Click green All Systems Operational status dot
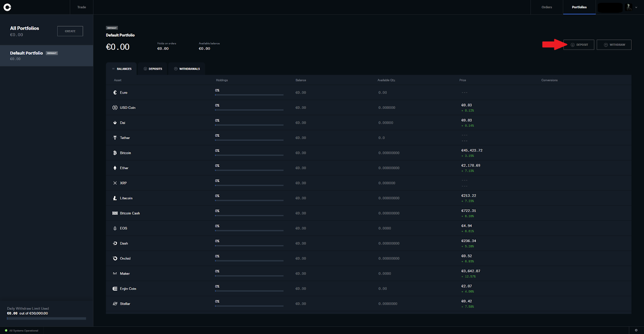Screen dimensions: 644x334 coord(6,330)
